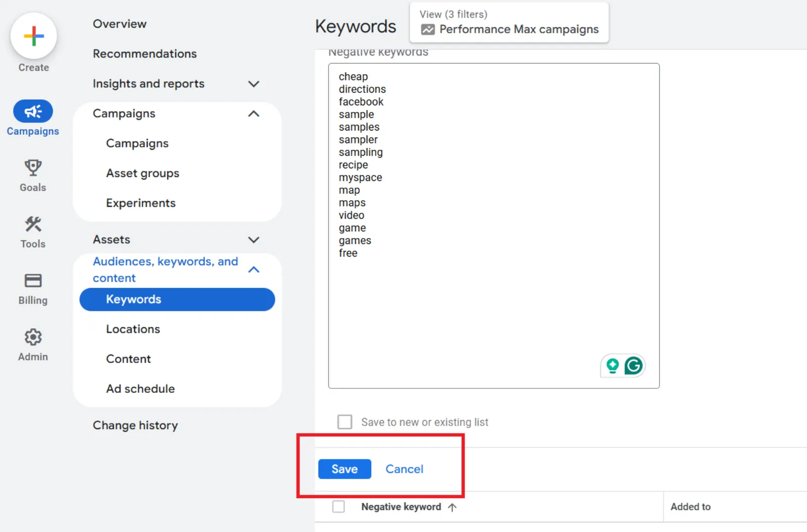
Task: Open Campaigns sub-item under Campaigns section
Action: [137, 144]
